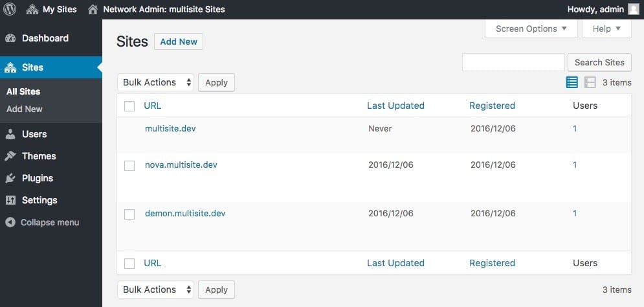Click the Settings sliders icon
644x307 pixels.
coord(10,200)
